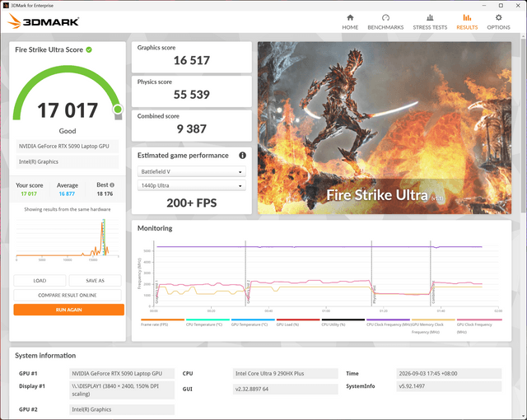Click the 3DMark app icon in title bar
This screenshot has width=527, height=420.
click(6, 6)
